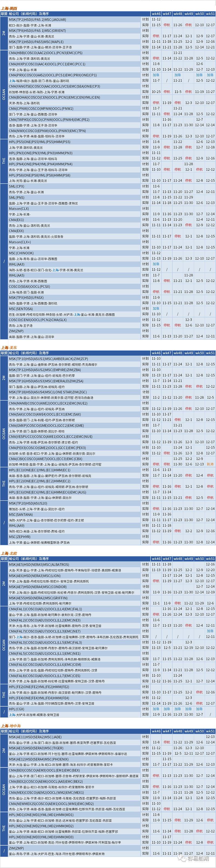Image resolution: width=216 pixels, height=868 pixels.
Task: Select the 上海-地中海 section heading
Action: point(11,726)
